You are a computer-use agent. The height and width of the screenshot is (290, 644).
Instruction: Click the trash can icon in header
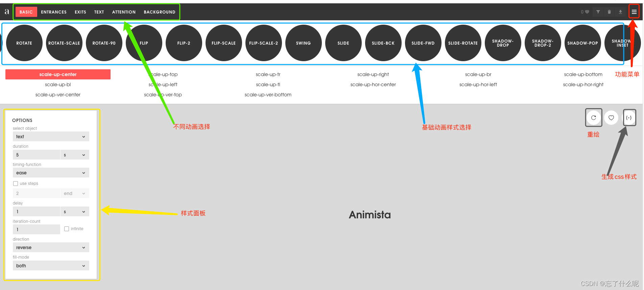[x=609, y=12]
